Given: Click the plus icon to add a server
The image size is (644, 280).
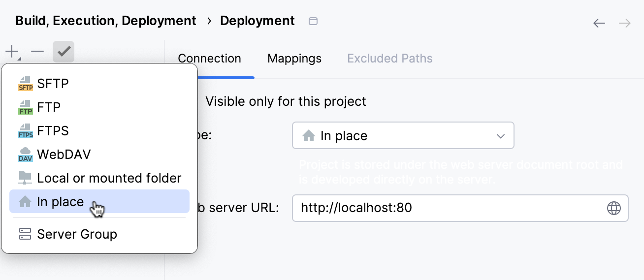Looking at the screenshot, I should [x=12, y=51].
